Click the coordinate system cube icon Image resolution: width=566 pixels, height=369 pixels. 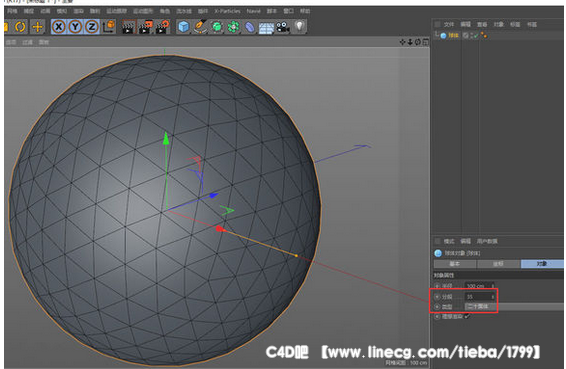point(109,27)
